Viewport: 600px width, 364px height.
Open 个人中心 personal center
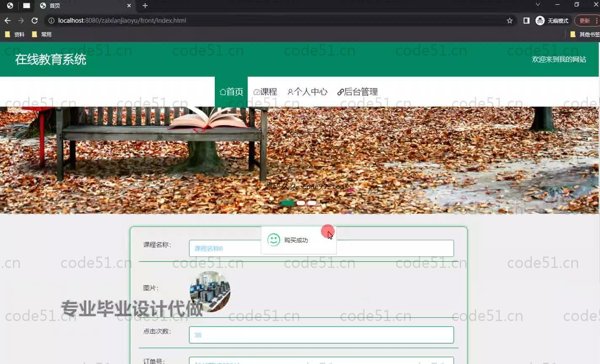coord(307,92)
